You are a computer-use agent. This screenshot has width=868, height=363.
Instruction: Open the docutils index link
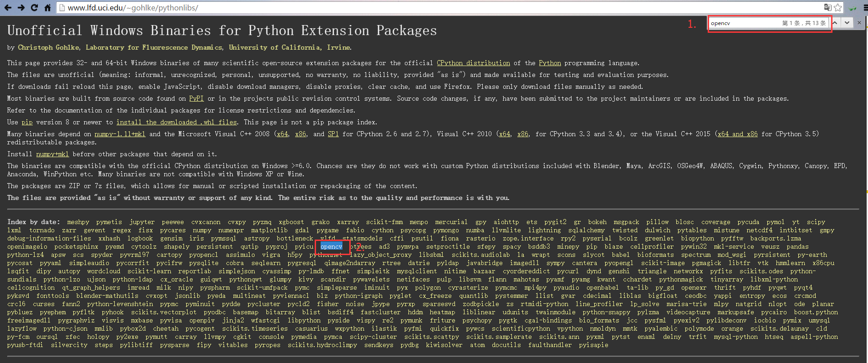[506, 345]
